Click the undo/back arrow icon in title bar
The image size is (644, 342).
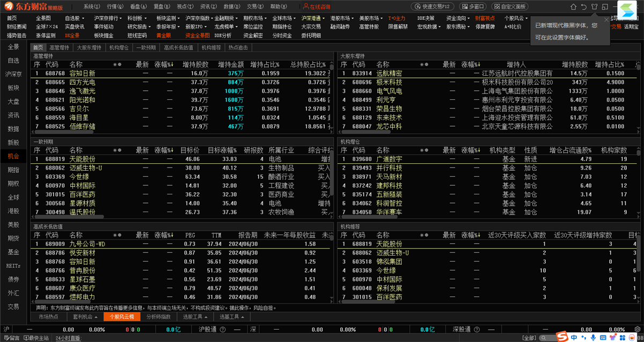[583, 6]
